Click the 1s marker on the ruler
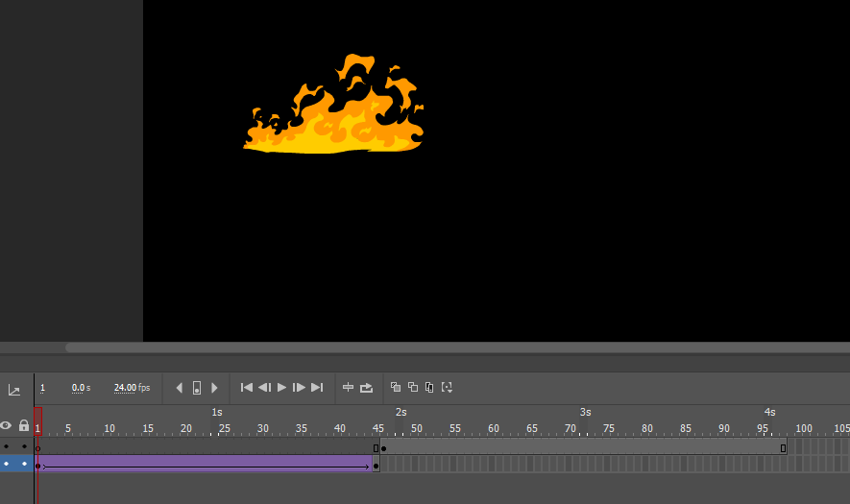 [217, 413]
